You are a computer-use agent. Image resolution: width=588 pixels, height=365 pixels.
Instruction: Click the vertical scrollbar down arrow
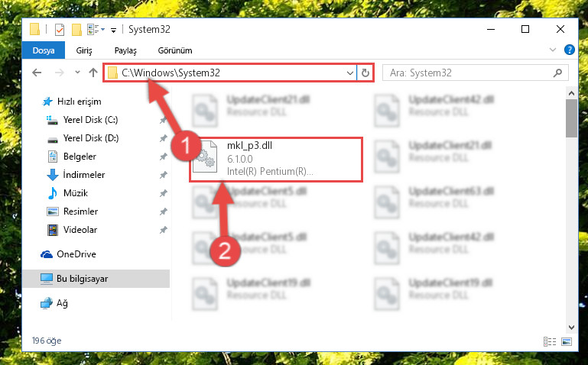pos(571,327)
